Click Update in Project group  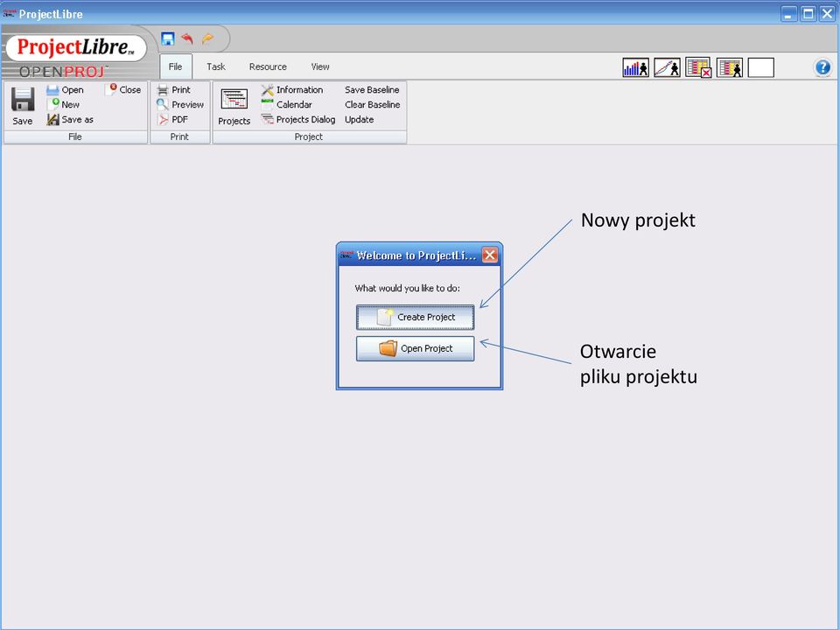pos(360,120)
